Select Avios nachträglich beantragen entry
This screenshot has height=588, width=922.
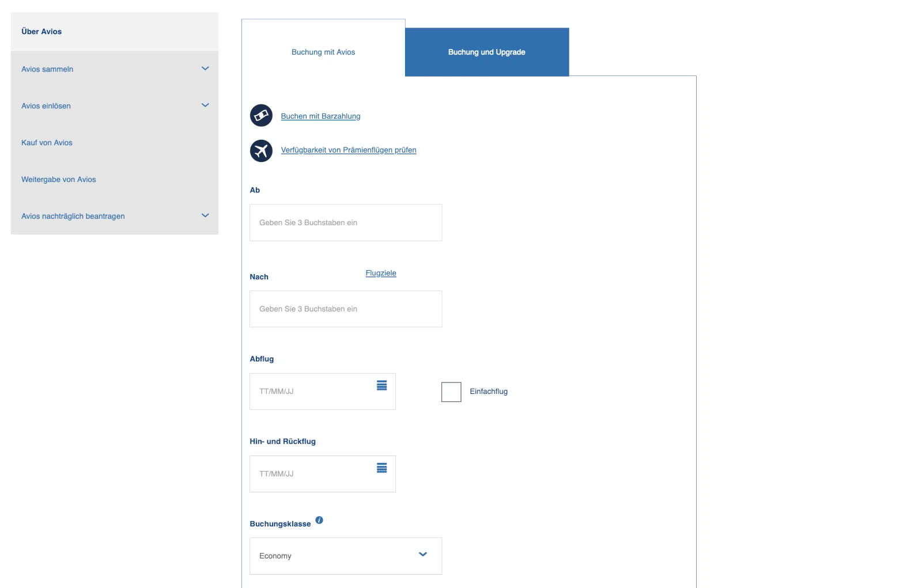[x=73, y=217]
